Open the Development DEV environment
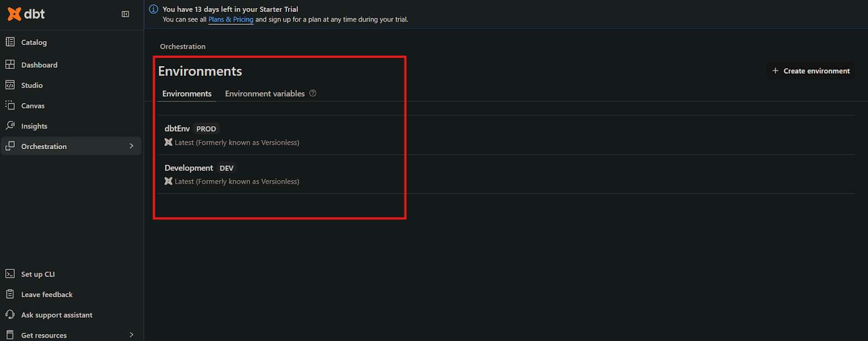 506,175
